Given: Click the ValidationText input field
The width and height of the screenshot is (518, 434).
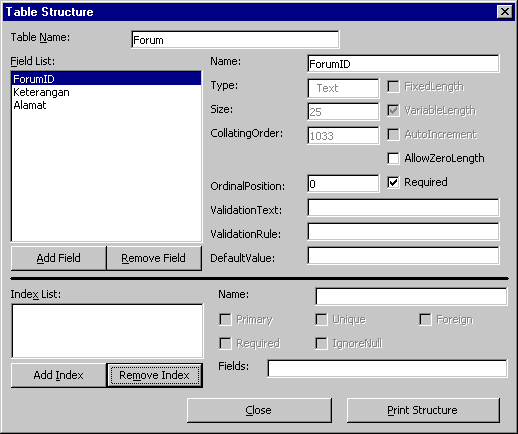Looking at the screenshot, I should point(403,208).
